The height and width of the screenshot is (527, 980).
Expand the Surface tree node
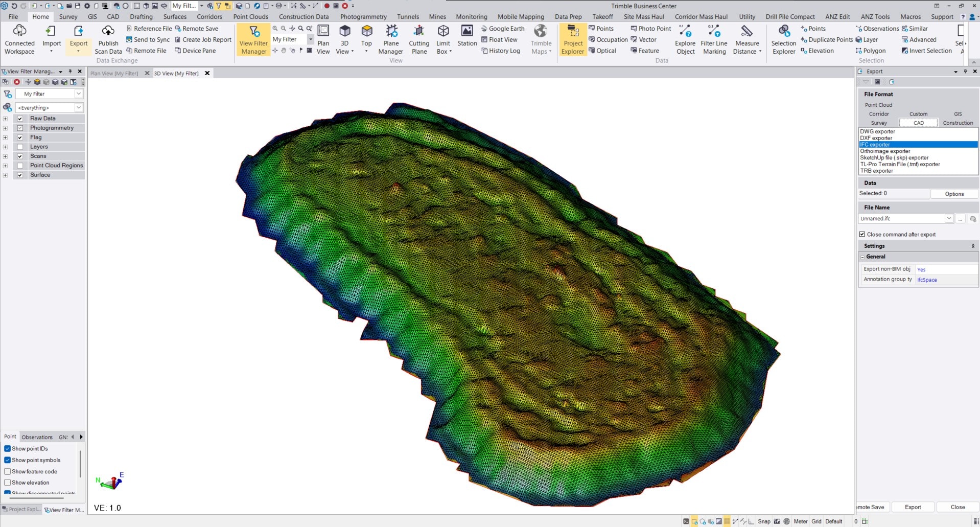(5, 175)
